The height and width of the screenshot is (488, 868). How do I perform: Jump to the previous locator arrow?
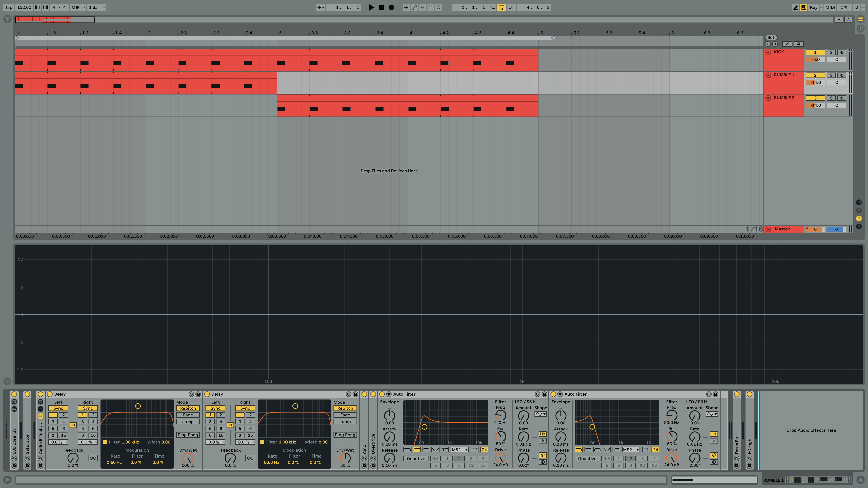point(768,44)
